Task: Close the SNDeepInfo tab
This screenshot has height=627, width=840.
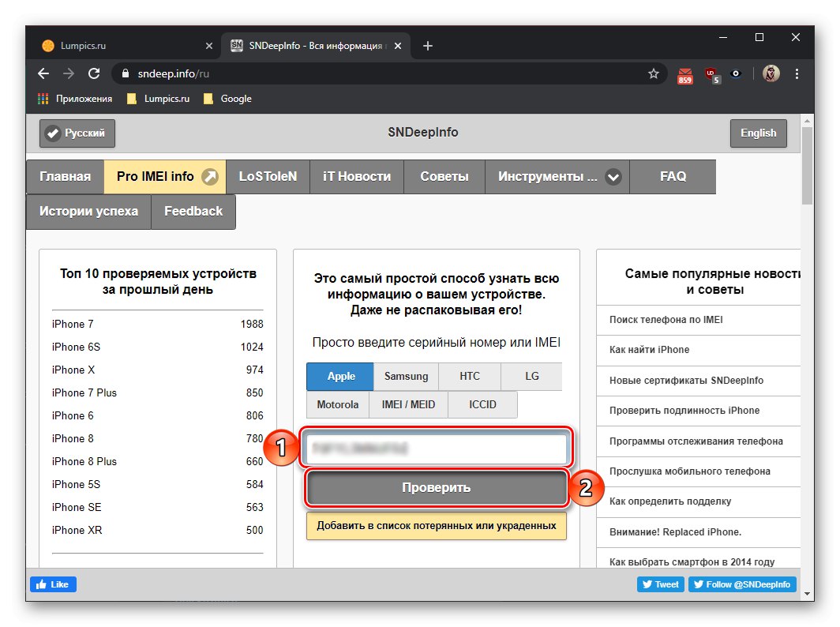Action: 398,46
